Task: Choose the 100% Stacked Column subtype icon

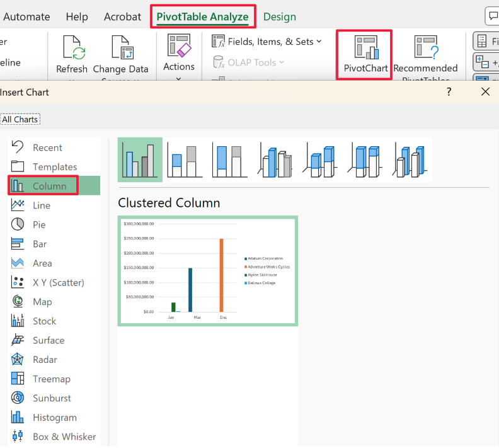Action: click(230, 159)
